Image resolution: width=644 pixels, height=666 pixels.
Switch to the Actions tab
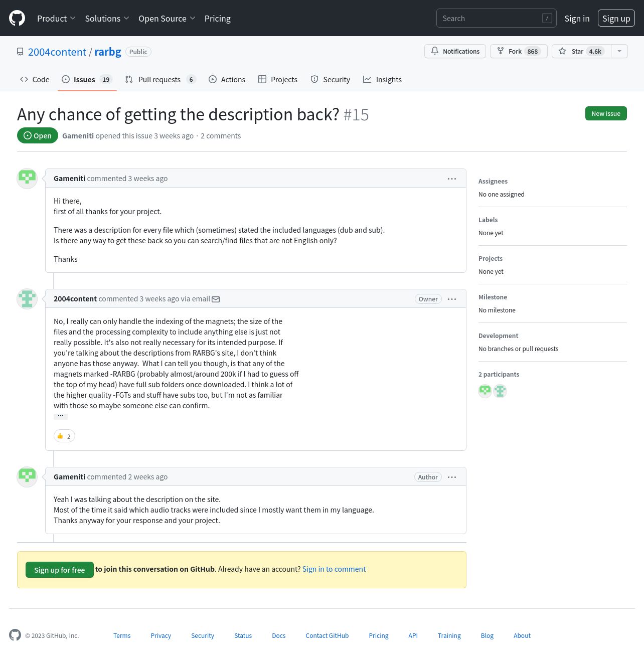pos(227,79)
